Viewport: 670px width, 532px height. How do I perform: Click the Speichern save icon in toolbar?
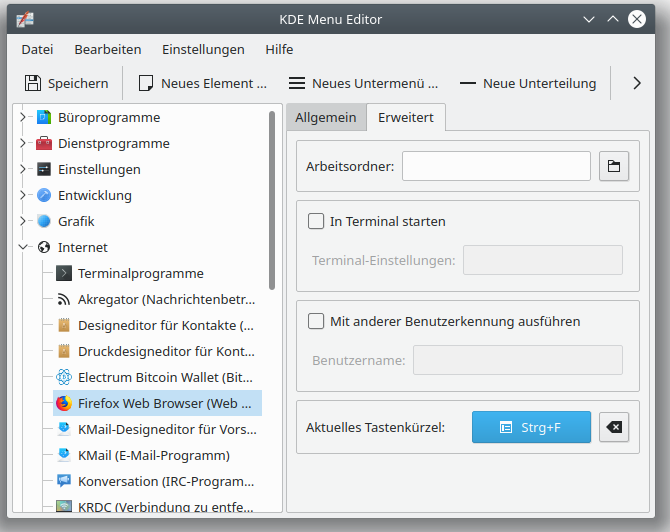click(34, 83)
